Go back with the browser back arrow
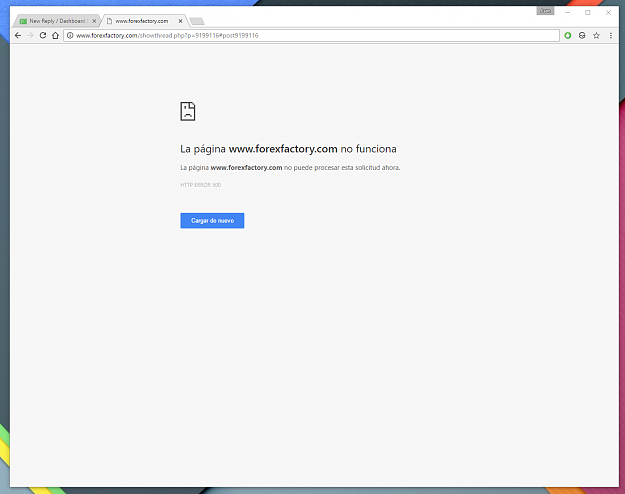Image resolution: width=625 pixels, height=494 pixels. [18, 35]
